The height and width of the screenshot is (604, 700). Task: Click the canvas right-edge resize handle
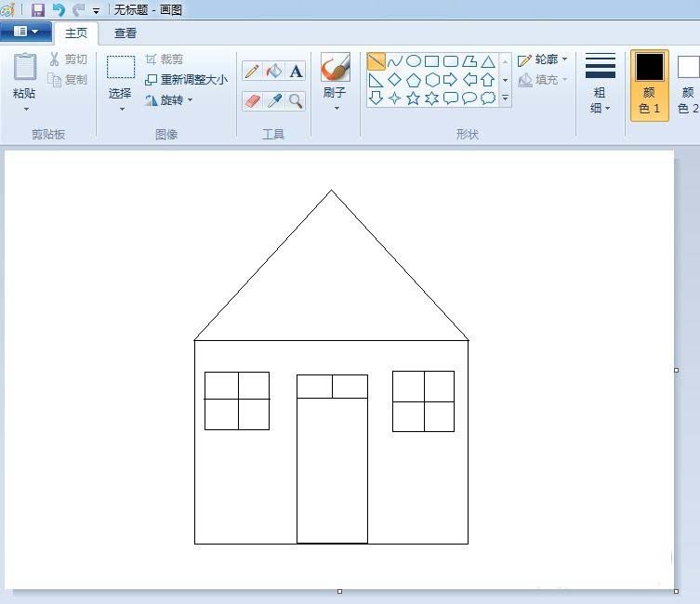(677, 370)
